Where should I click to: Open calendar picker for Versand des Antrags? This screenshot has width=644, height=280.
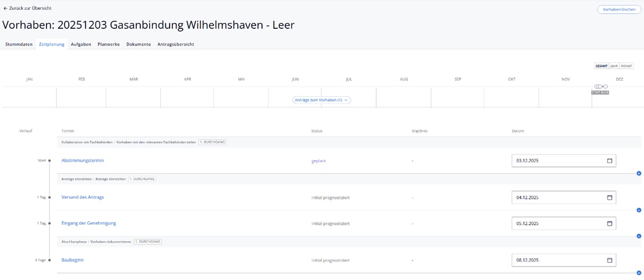609,198
